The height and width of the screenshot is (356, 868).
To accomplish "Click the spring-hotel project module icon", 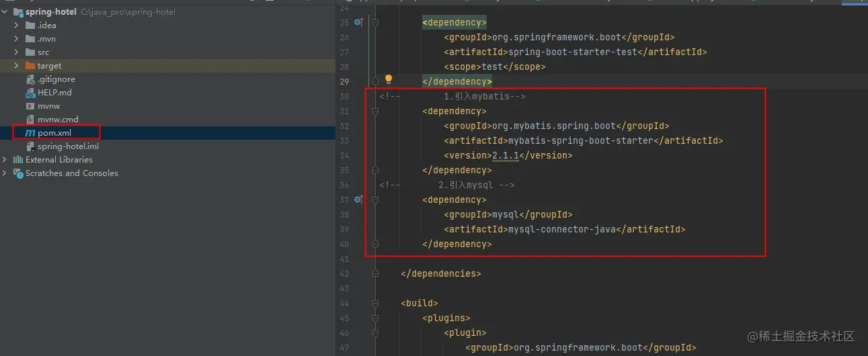I will 18,12.
